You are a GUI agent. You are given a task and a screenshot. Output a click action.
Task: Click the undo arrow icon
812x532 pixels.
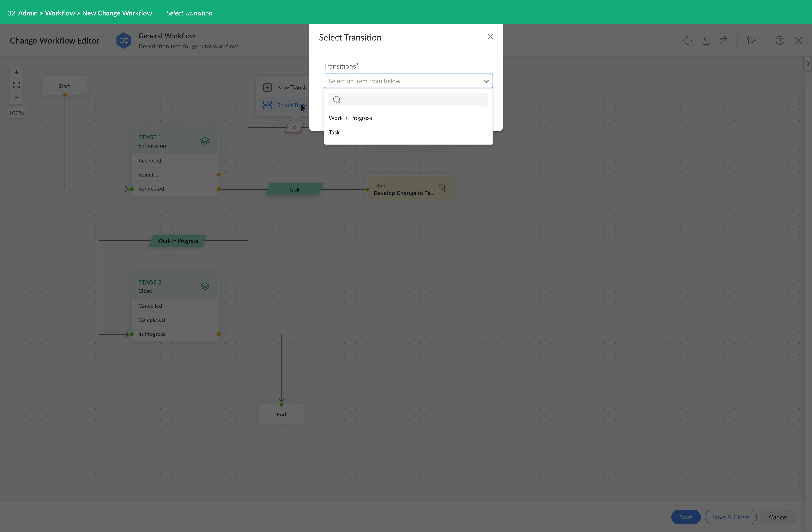tap(706, 41)
